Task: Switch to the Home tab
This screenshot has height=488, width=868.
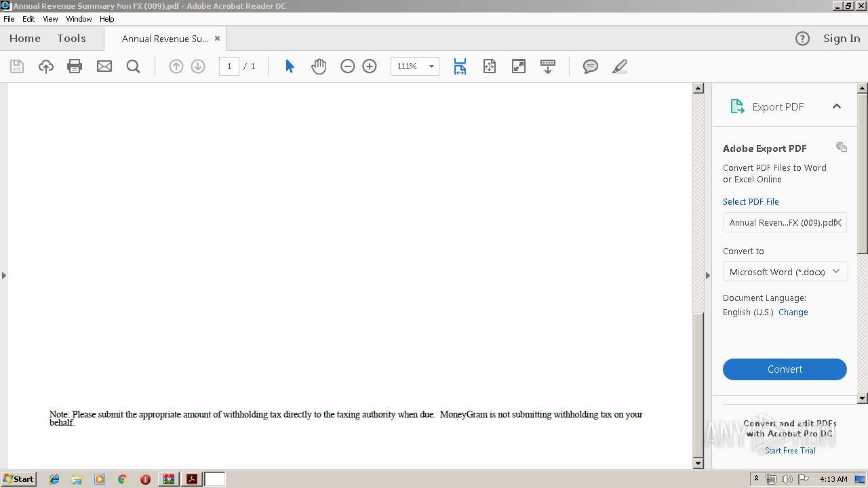Action: pos(25,39)
